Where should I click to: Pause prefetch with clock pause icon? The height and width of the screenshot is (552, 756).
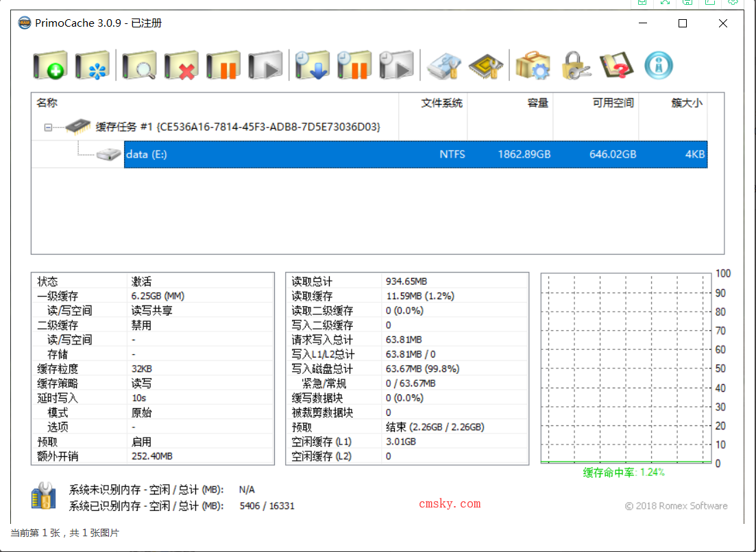point(354,65)
